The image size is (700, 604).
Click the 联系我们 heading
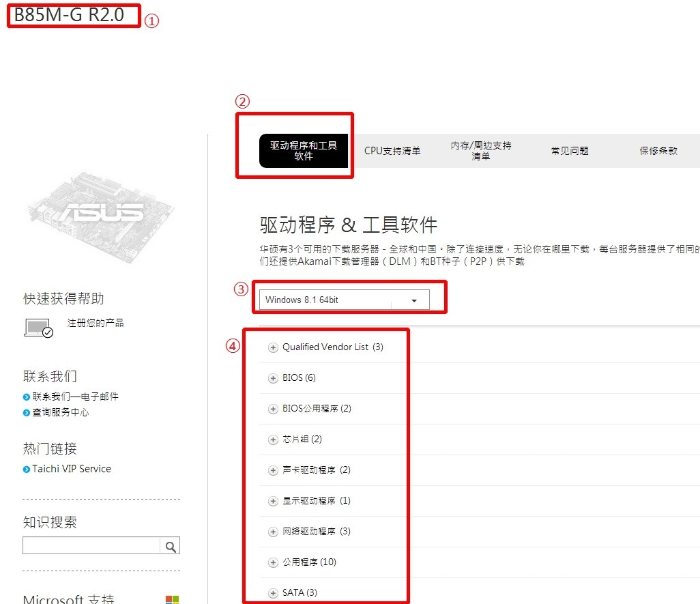click(50, 376)
